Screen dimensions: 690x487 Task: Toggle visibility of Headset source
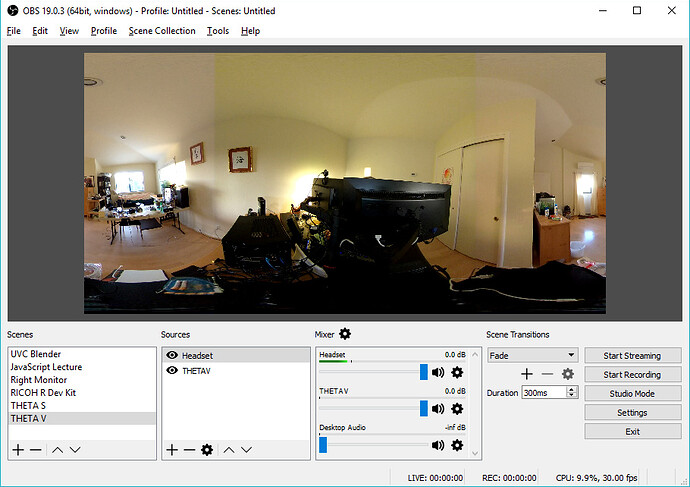[x=172, y=355]
